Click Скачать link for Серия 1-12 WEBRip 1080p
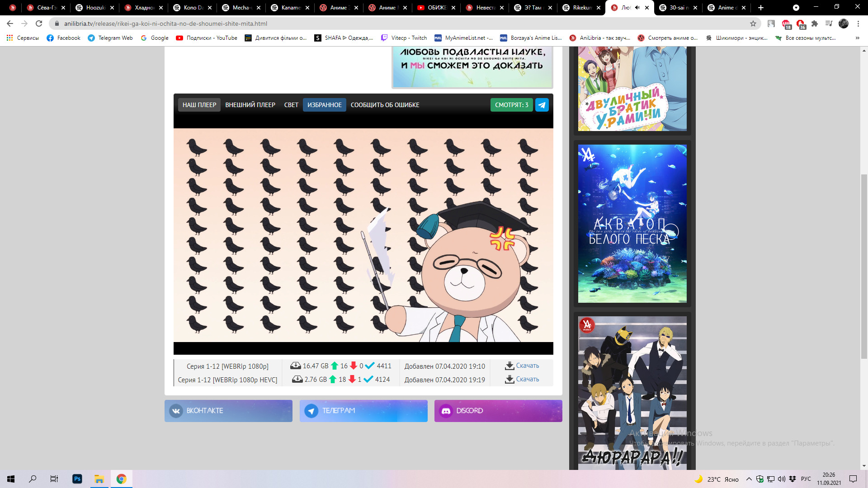Viewport: 868px width, 488px height. (527, 366)
